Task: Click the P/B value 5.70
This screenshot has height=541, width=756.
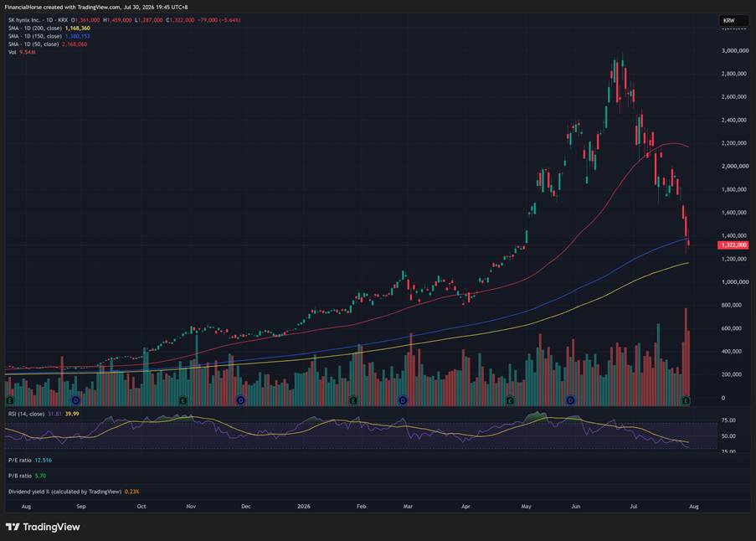Action: [40, 476]
